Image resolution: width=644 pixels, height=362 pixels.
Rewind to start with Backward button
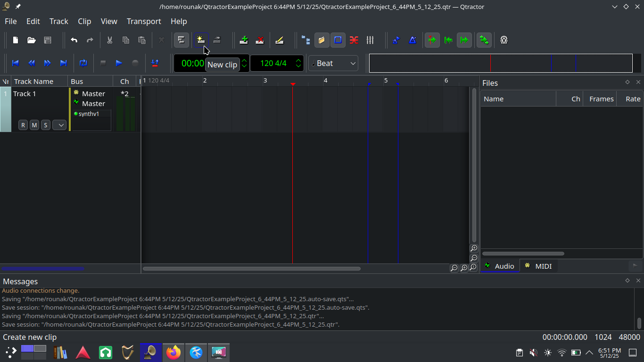(x=16, y=63)
